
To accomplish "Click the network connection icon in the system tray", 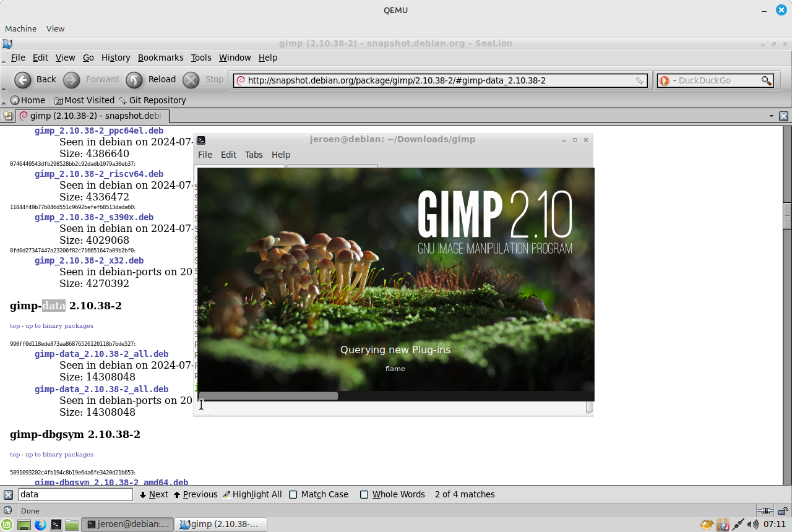I will (x=738, y=525).
